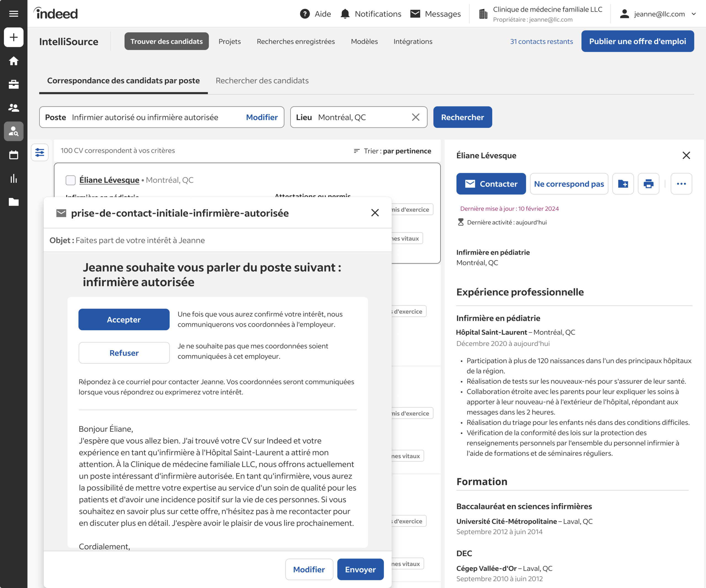Screen dimensions: 706x588
Task: Go to Home via sidebar house icon
Action: point(14,61)
